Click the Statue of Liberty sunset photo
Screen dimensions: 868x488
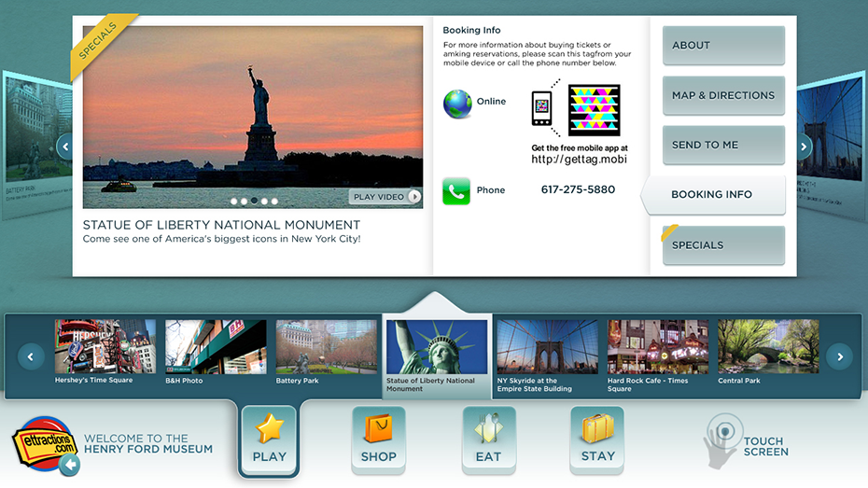[x=252, y=118]
